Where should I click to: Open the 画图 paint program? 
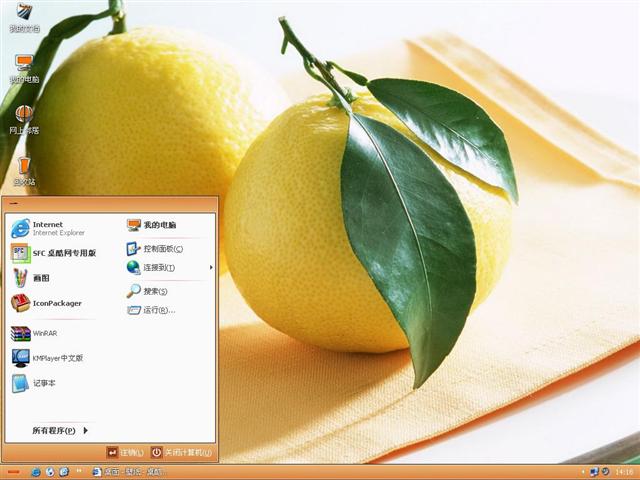point(40,278)
